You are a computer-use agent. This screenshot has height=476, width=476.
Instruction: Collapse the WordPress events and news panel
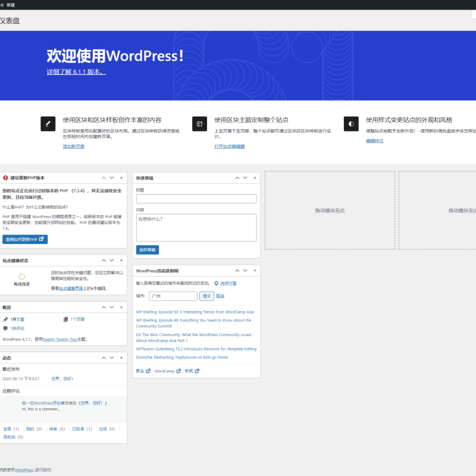click(255, 271)
